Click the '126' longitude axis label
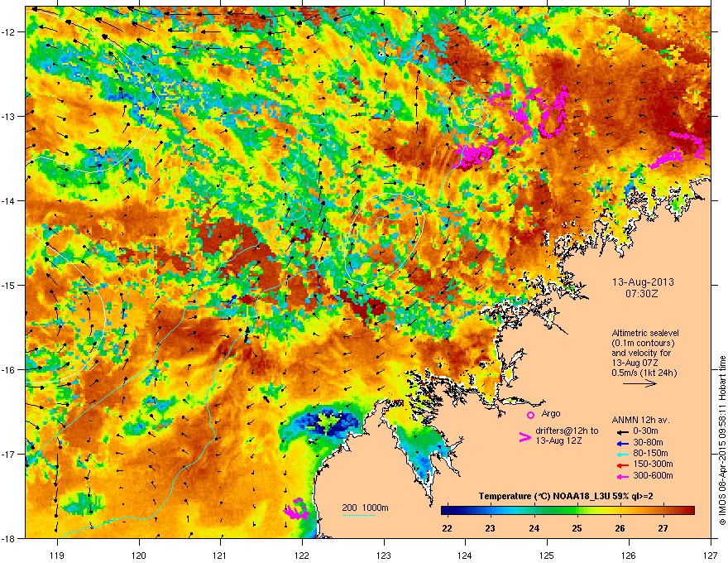The width and height of the screenshot is (728, 563). 629,555
